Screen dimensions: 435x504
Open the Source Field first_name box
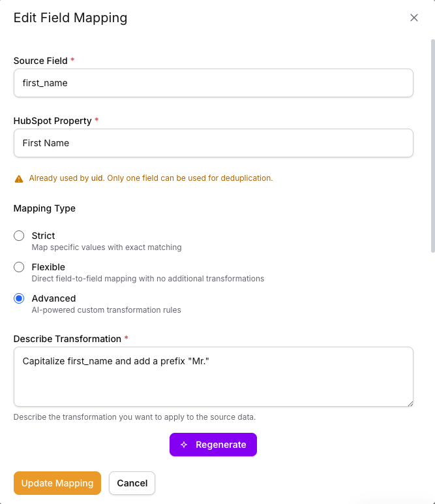[213, 83]
